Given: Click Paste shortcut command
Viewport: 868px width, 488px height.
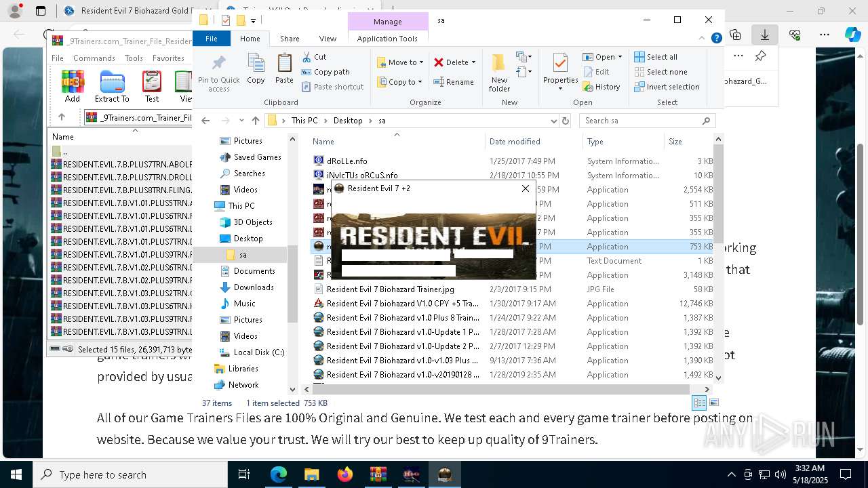Looking at the screenshot, I should click(332, 87).
